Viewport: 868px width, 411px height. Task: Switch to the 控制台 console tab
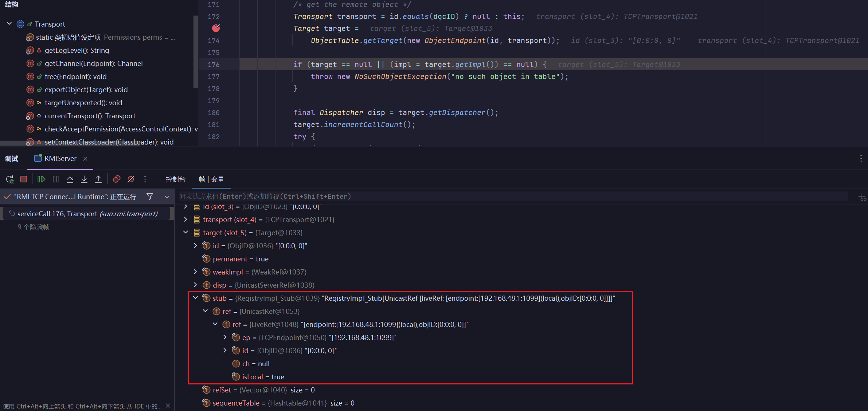175,179
